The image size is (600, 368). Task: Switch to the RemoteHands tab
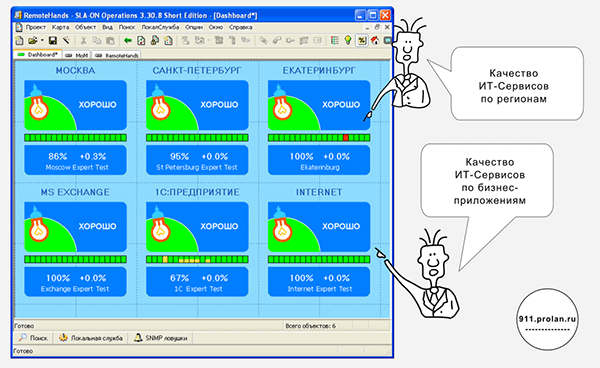[x=116, y=55]
